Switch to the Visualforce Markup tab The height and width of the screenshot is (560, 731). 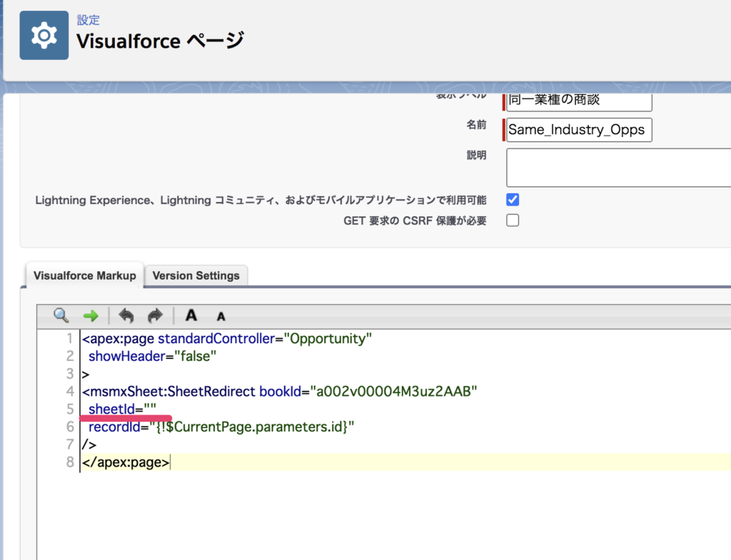pos(84,275)
